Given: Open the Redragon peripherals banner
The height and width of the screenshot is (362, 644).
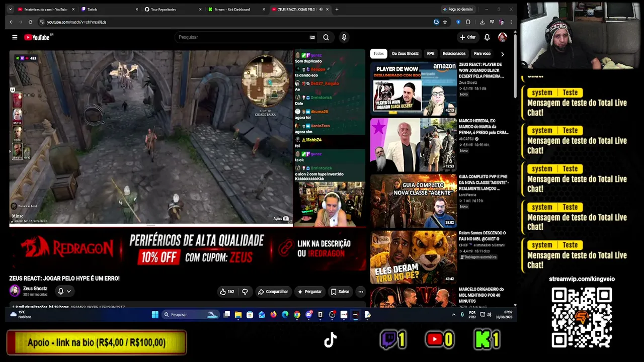Looking at the screenshot, I should [x=187, y=249].
